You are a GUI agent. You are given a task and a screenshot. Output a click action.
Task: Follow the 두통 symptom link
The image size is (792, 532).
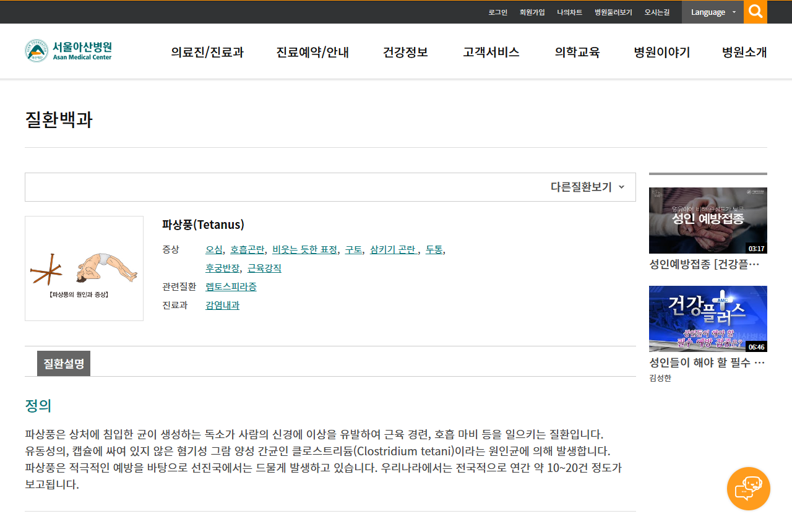click(x=434, y=249)
